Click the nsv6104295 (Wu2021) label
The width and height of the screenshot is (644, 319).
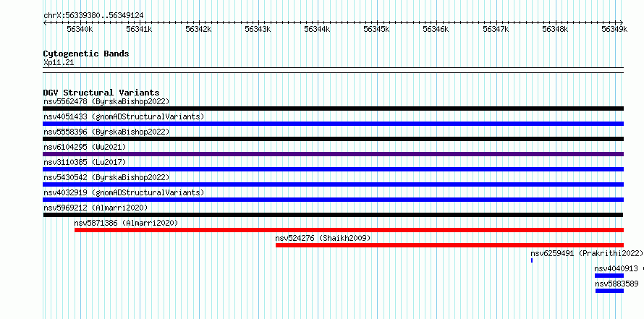[x=85, y=147]
